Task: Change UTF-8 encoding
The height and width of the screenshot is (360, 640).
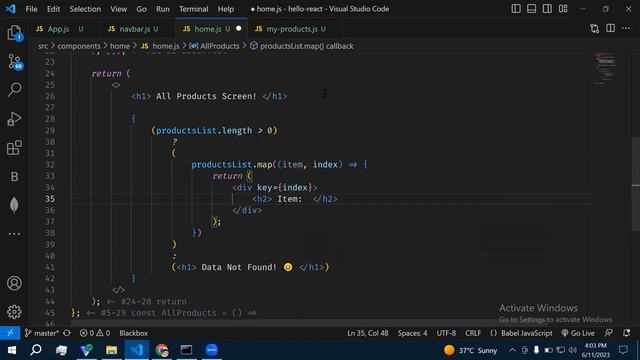Action: coord(446,333)
